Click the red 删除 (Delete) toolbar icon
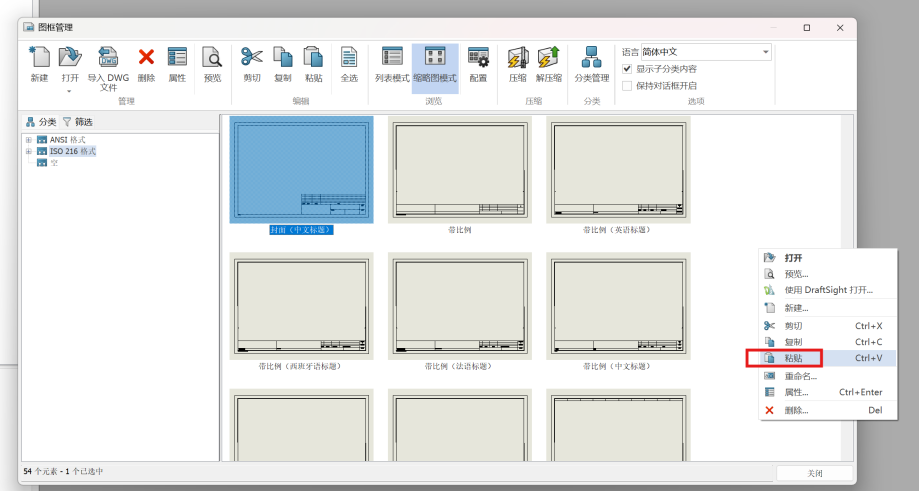919x491 pixels. click(x=146, y=59)
